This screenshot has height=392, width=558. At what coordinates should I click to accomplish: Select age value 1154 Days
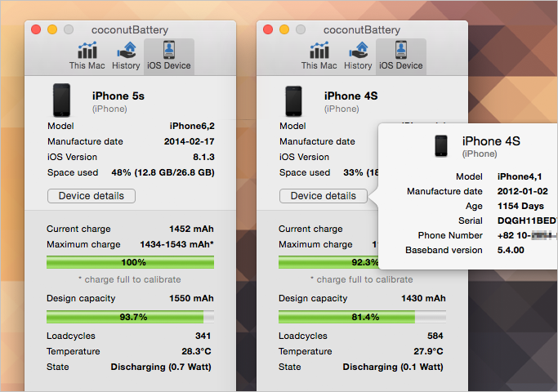pyautogui.click(x=520, y=207)
